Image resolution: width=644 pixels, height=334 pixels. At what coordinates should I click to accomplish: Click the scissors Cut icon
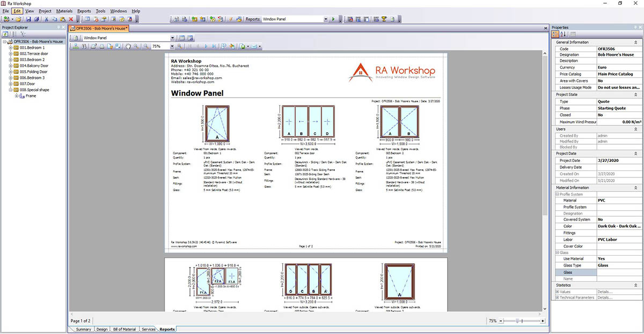click(x=47, y=19)
